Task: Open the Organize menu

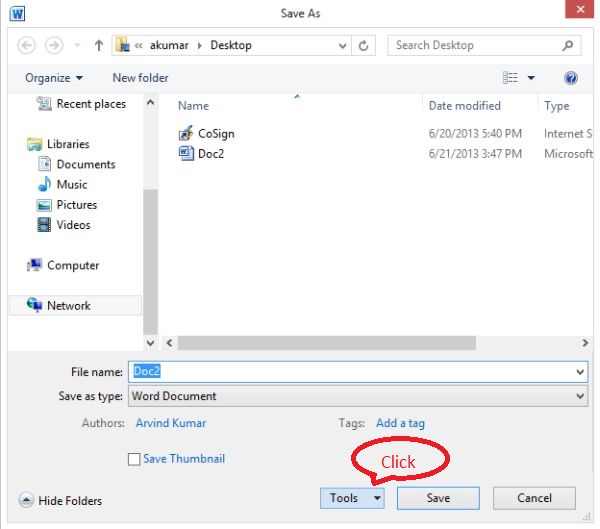Action: [x=54, y=78]
